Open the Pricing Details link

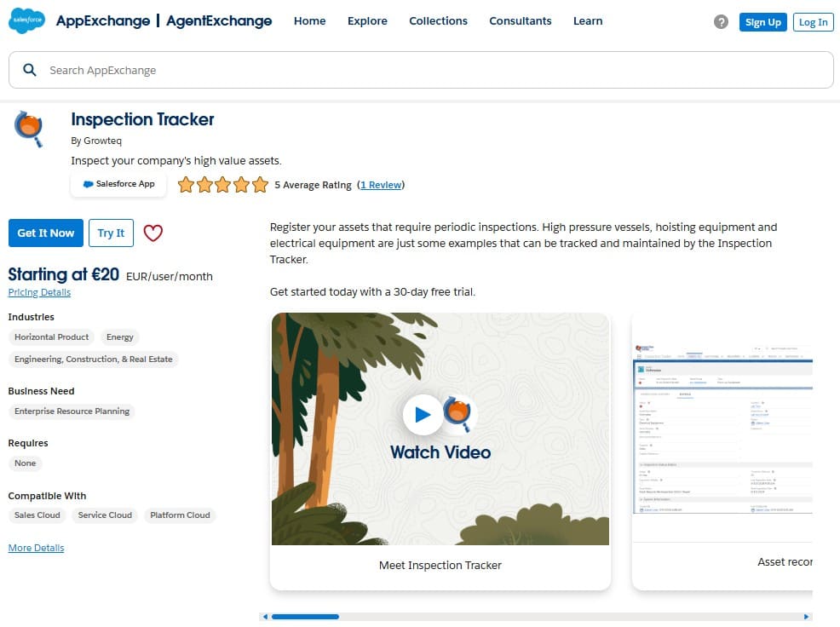(x=40, y=292)
